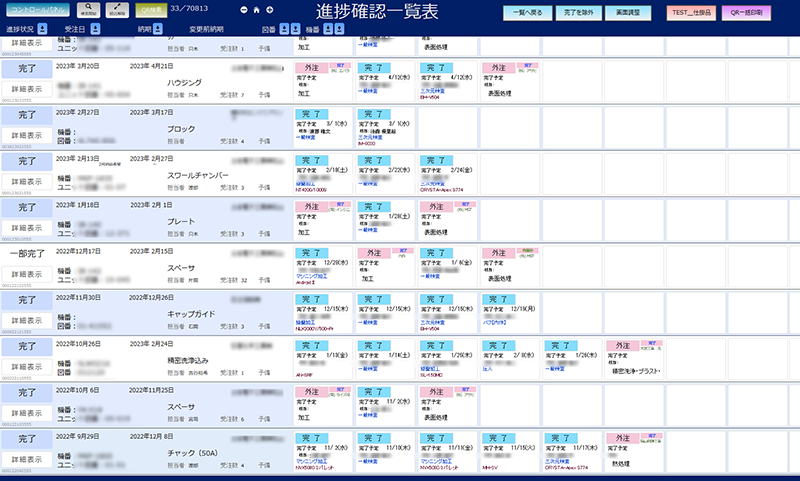Click the magnifier search icon button

89,11
